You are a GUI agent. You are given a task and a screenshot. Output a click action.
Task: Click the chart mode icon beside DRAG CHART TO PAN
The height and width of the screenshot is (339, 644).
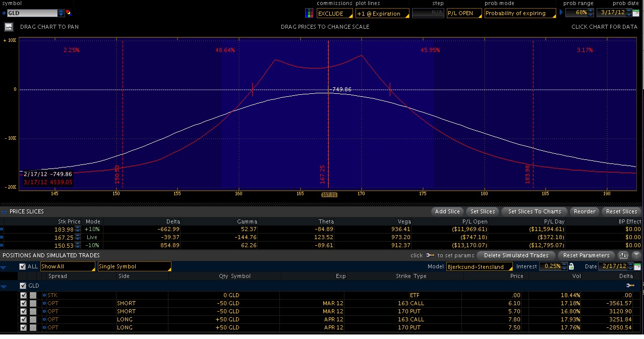pos(9,27)
